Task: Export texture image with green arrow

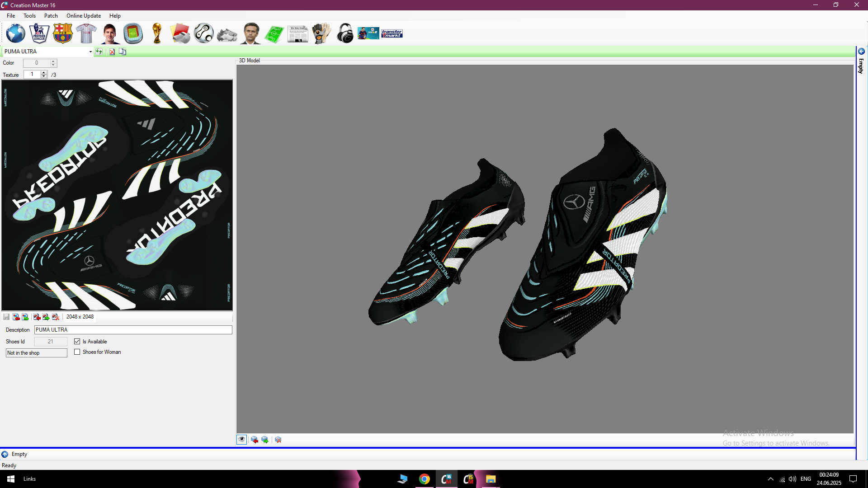Action: click(x=25, y=317)
